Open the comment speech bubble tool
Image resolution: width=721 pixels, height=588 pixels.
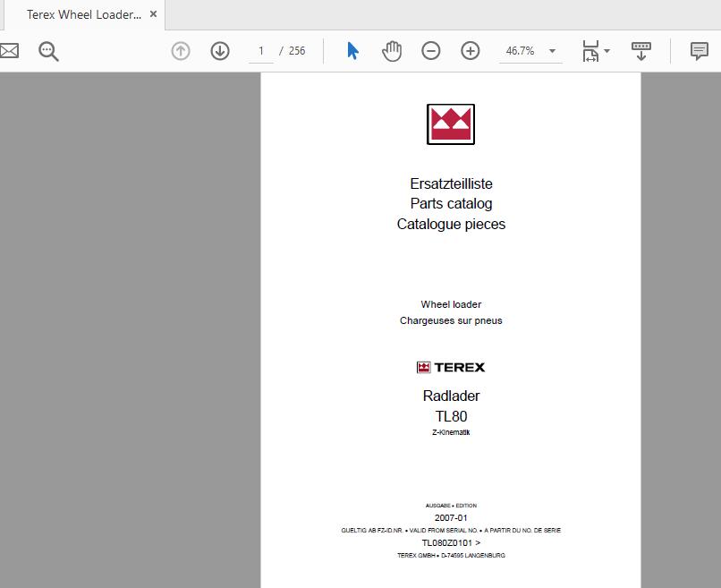pos(699,51)
